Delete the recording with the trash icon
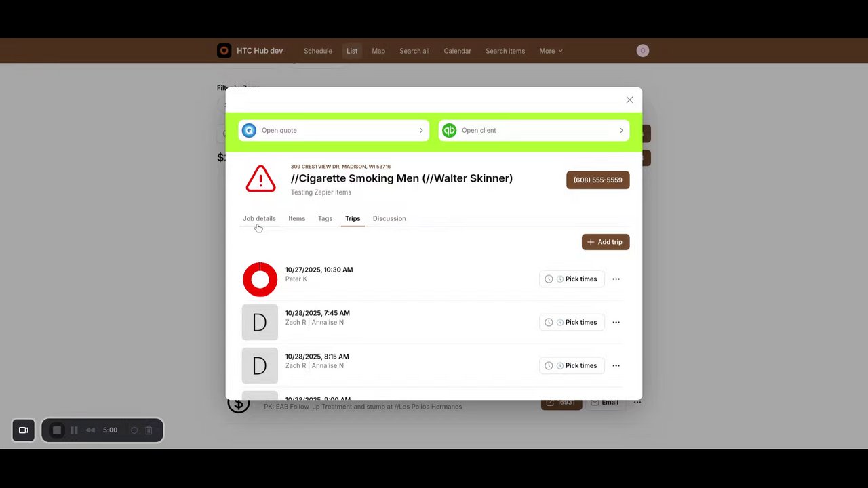This screenshot has width=868, height=488. pos(149,430)
